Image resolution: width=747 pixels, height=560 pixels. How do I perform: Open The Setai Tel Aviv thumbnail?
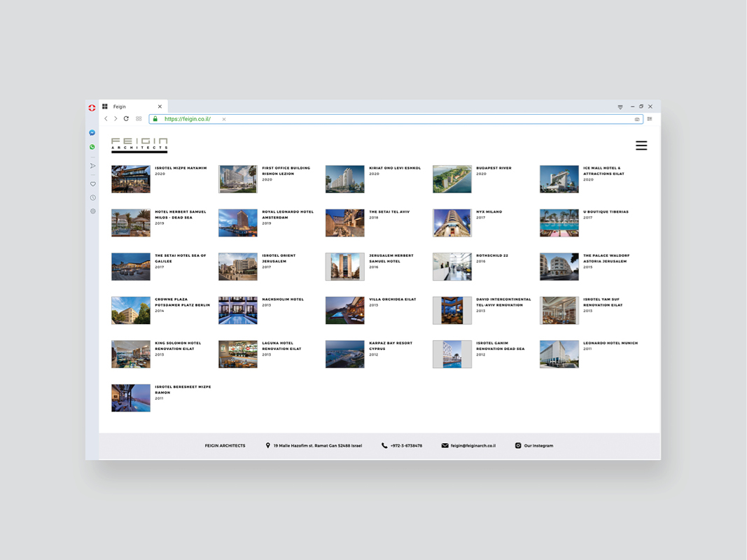point(345,223)
